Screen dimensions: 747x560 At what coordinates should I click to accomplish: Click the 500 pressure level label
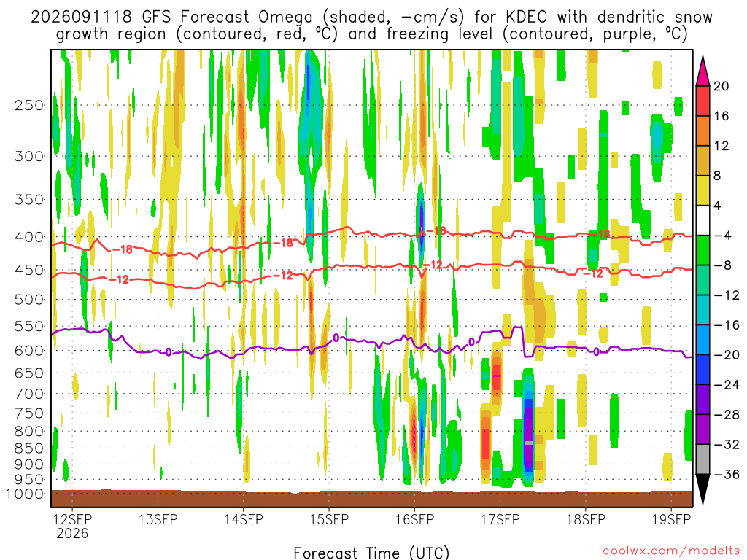click(29, 300)
